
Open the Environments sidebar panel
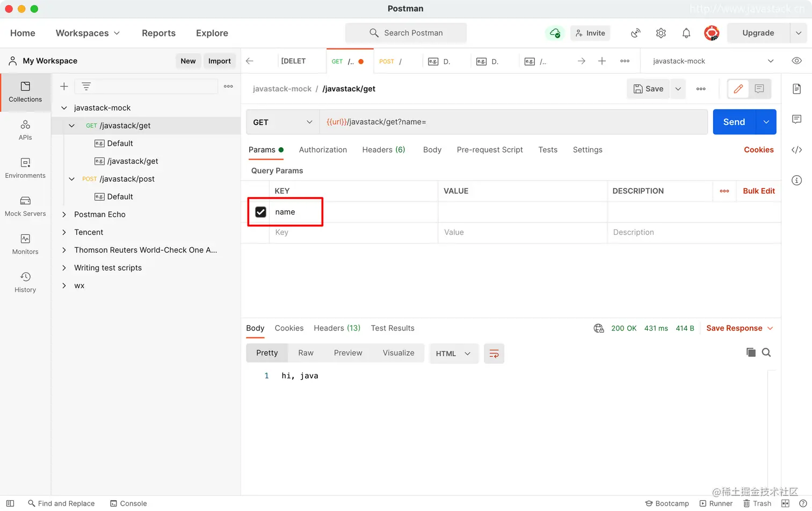tap(25, 168)
